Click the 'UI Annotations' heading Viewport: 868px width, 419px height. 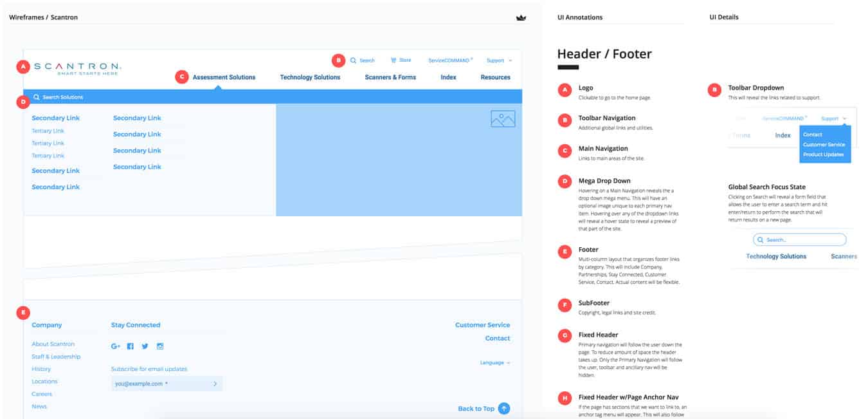point(580,17)
